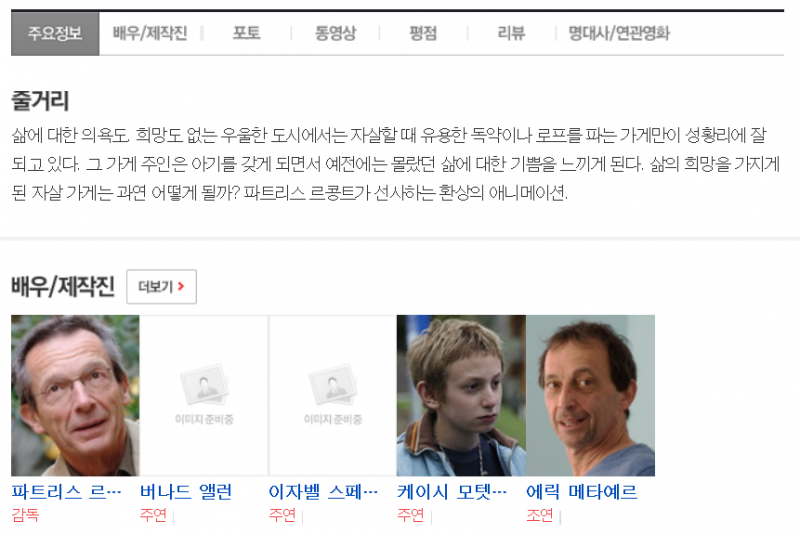
Task: Select the 동영상 tab
Action: pos(335,33)
